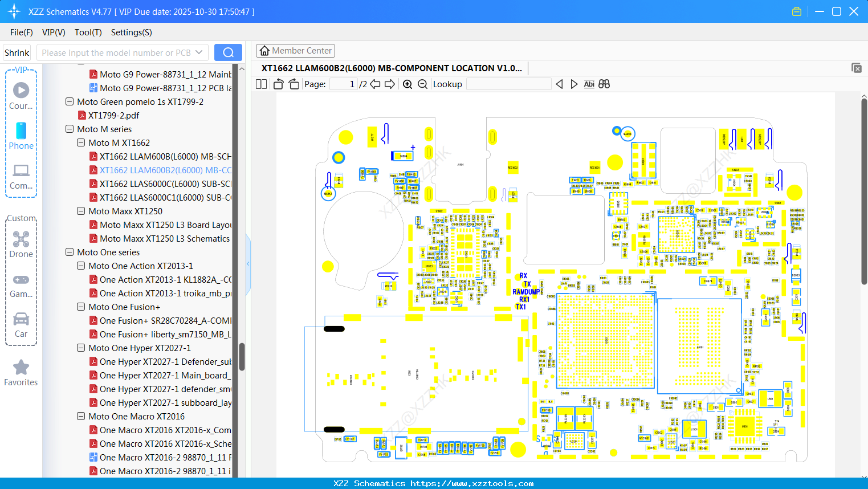Click the Member Center button
The width and height of the screenshot is (868, 489).
(295, 51)
